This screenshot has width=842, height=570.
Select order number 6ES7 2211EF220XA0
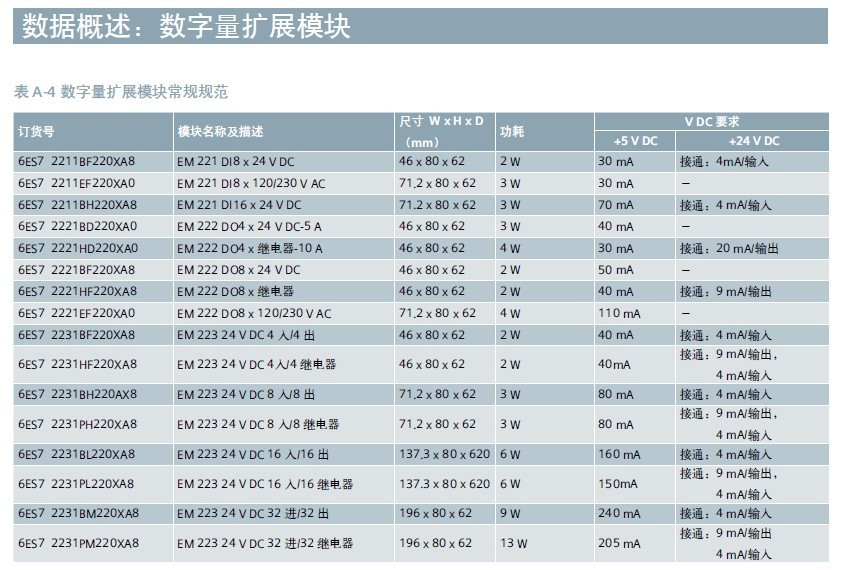[76, 183]
